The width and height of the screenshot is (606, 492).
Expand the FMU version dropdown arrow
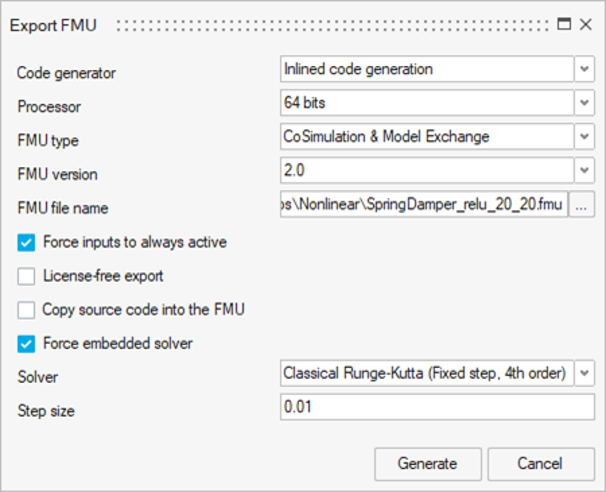coord(584,170)
